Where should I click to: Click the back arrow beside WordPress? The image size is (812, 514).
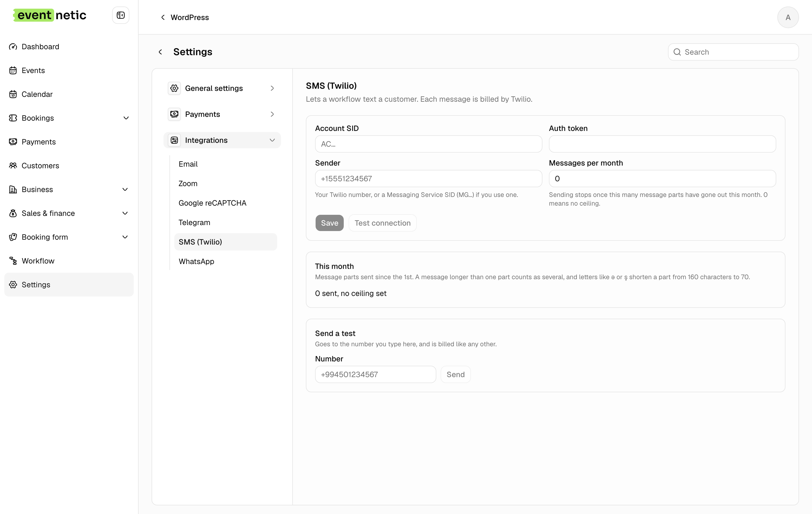click(163, 17)
